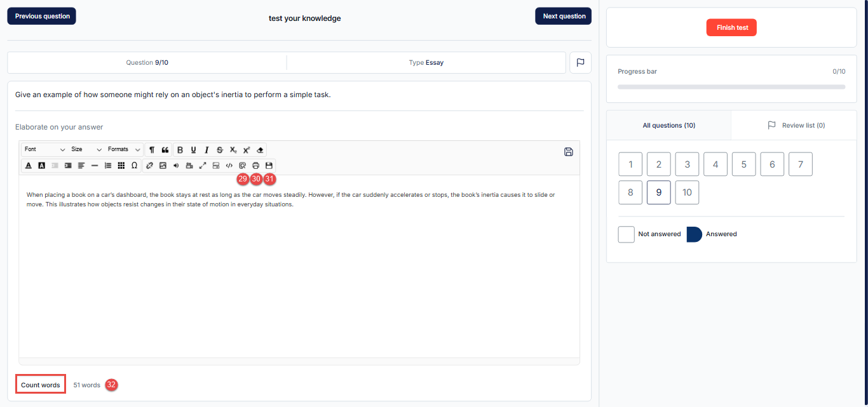Go to the Next question
This screenshot has width=868, height=407.
click(564, 17)
